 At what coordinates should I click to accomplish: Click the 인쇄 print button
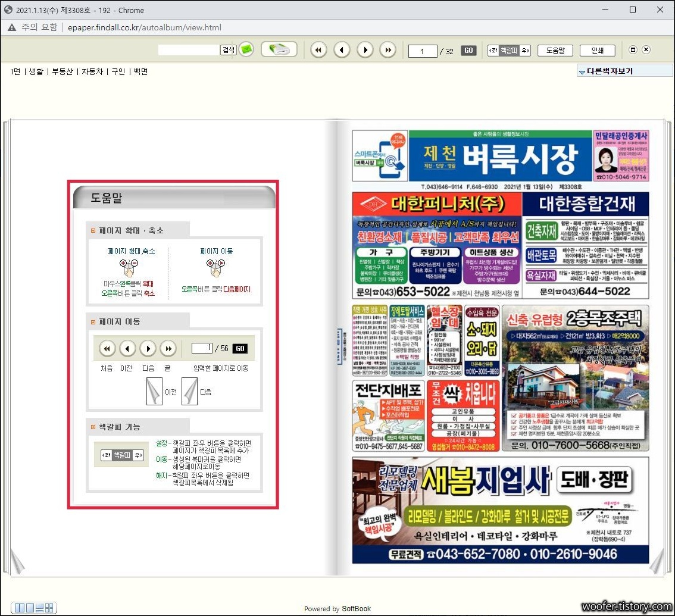click(598, 51)
